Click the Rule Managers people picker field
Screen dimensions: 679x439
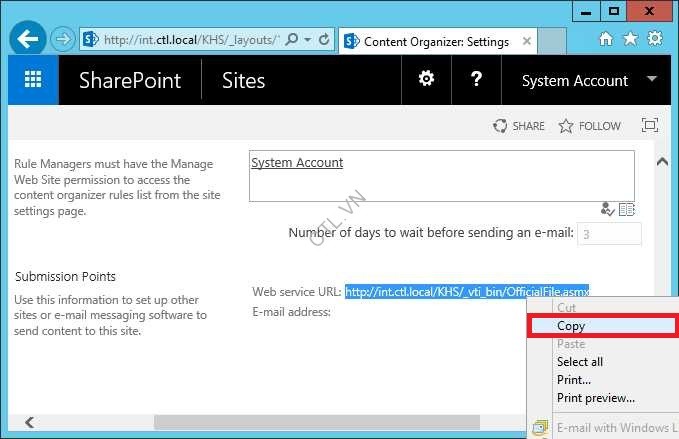point(440,175)
